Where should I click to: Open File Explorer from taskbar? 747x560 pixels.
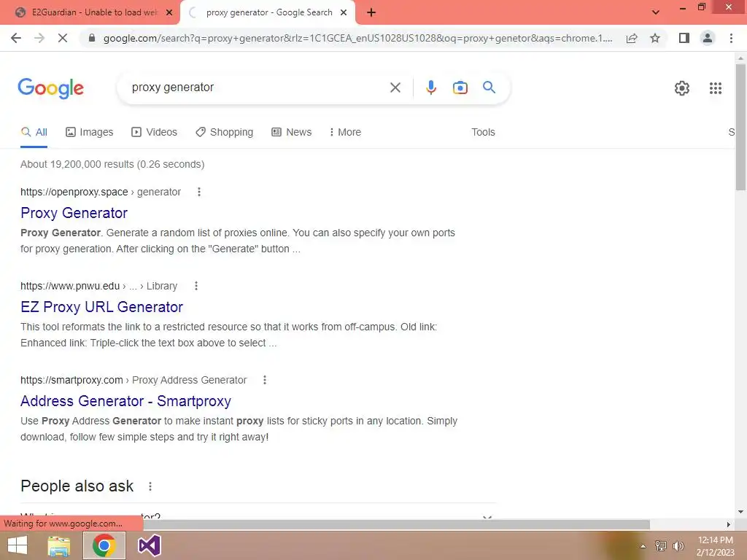(58, 545)
